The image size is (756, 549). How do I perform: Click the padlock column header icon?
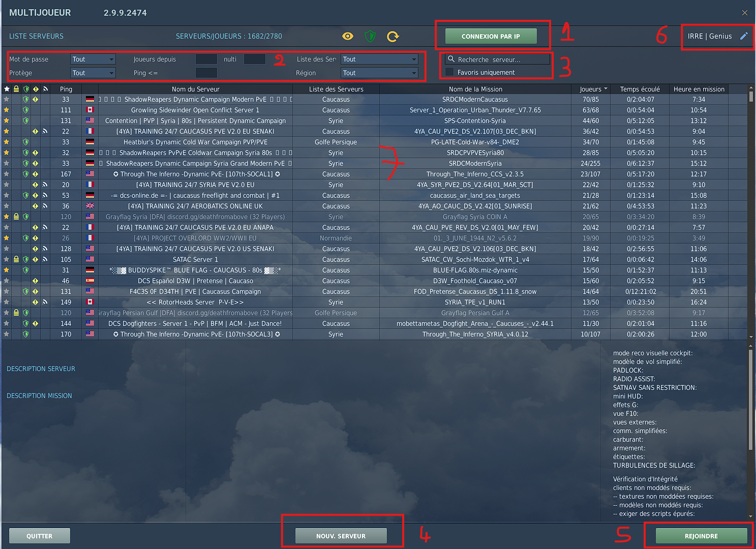(16, 89)
